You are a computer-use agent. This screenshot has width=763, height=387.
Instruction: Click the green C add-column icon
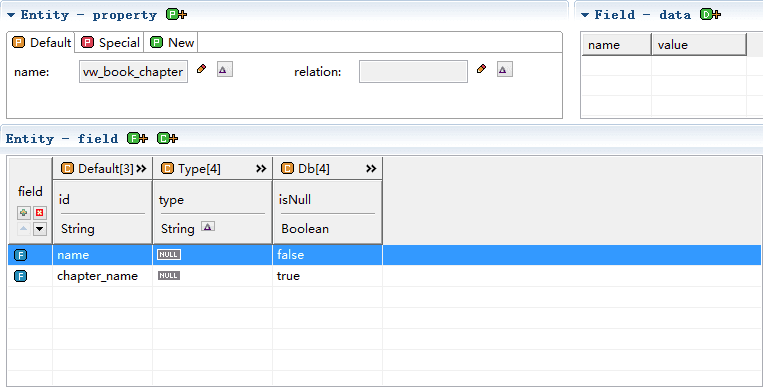click(167, 139)
